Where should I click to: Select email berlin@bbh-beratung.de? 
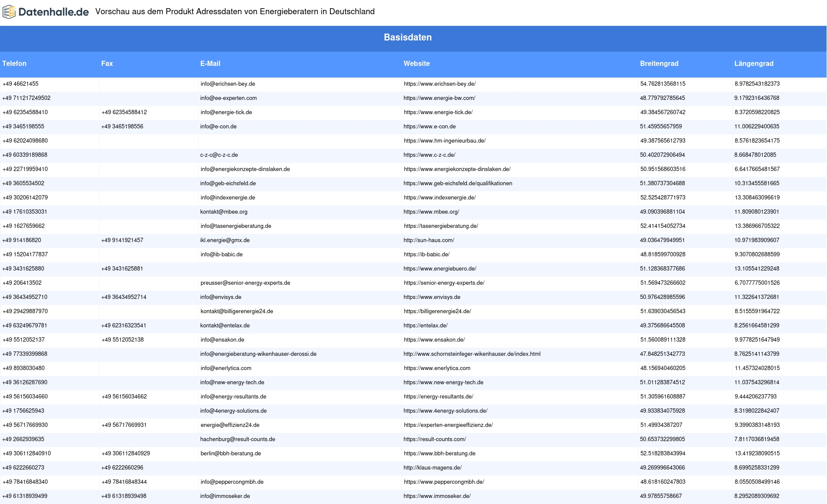[231, 454]
